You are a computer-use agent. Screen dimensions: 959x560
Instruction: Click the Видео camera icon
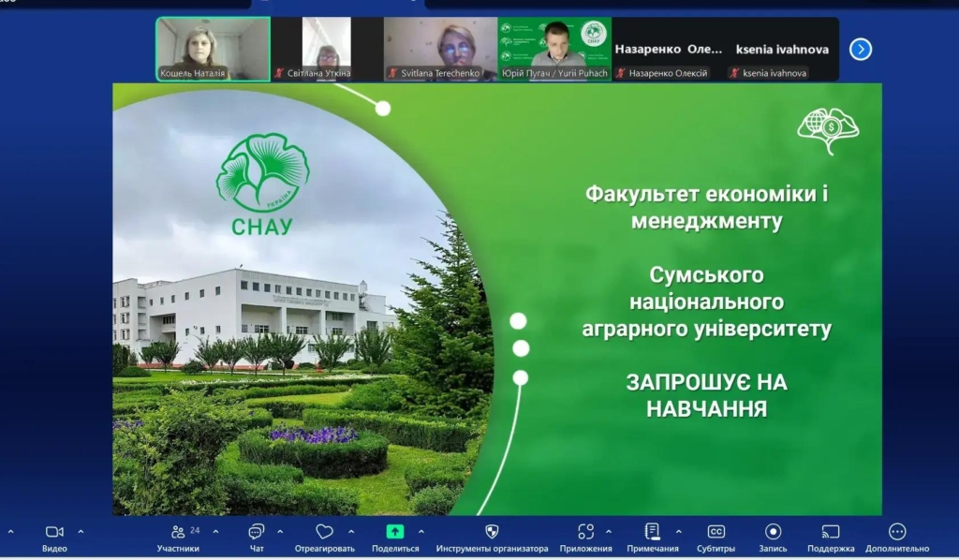[x=54, y=532]
